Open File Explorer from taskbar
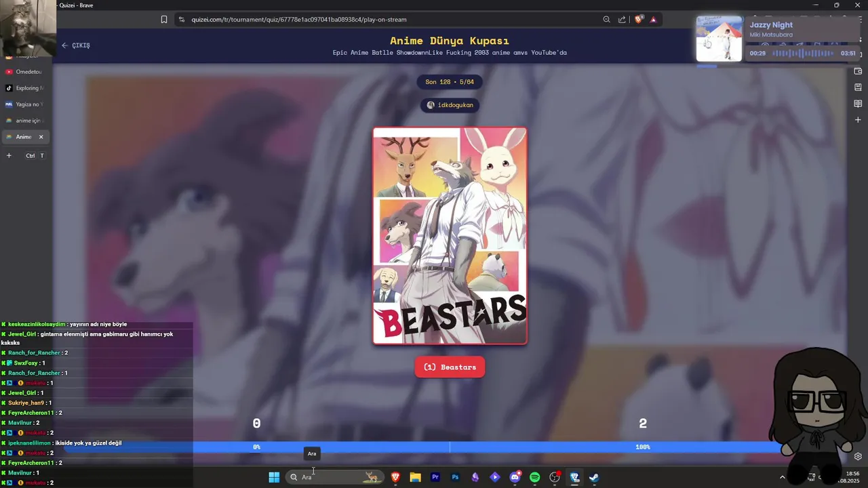Image resolution: width=868 pixels, height=488 pixels. 415,477
